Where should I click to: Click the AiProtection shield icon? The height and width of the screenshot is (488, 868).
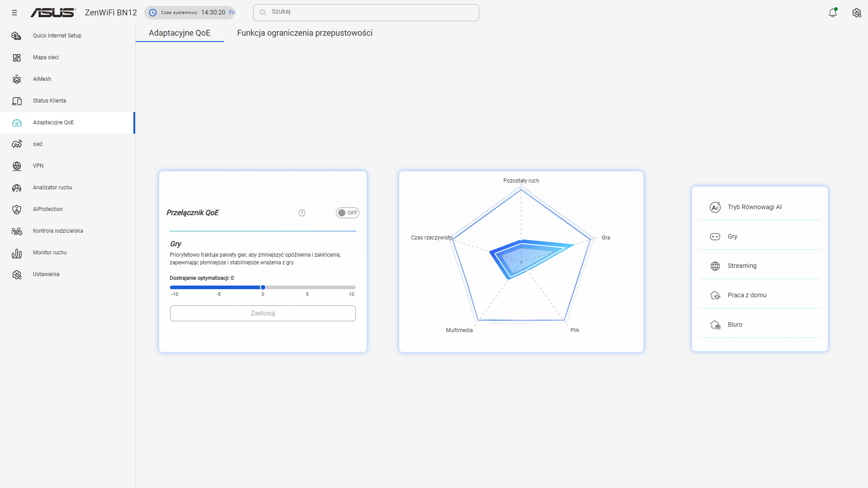17,209
